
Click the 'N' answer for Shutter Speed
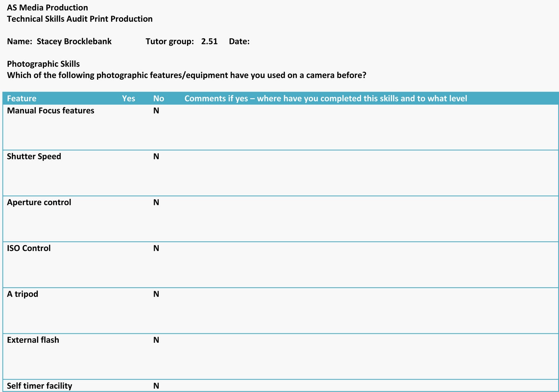click(156, 156)
